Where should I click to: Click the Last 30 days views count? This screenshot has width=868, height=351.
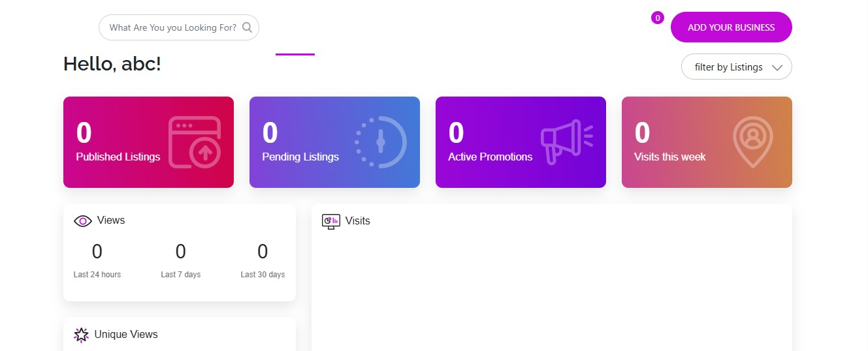coord(263,252)
